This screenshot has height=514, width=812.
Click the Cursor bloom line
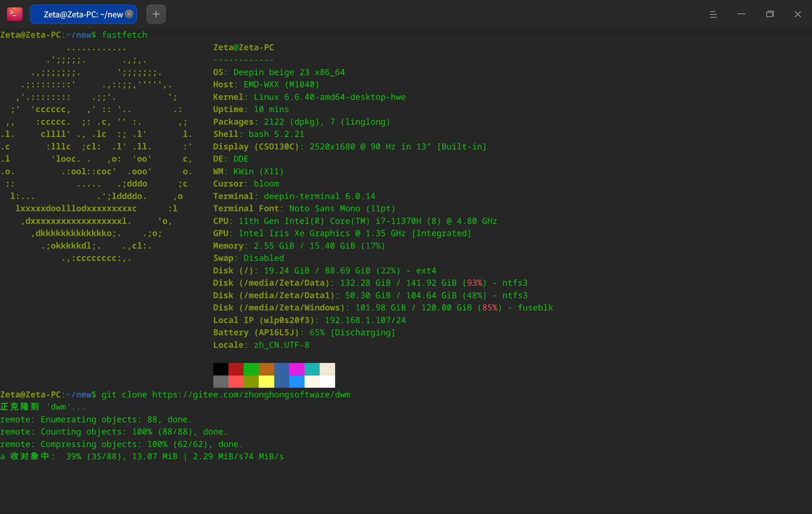click(246, 184)
